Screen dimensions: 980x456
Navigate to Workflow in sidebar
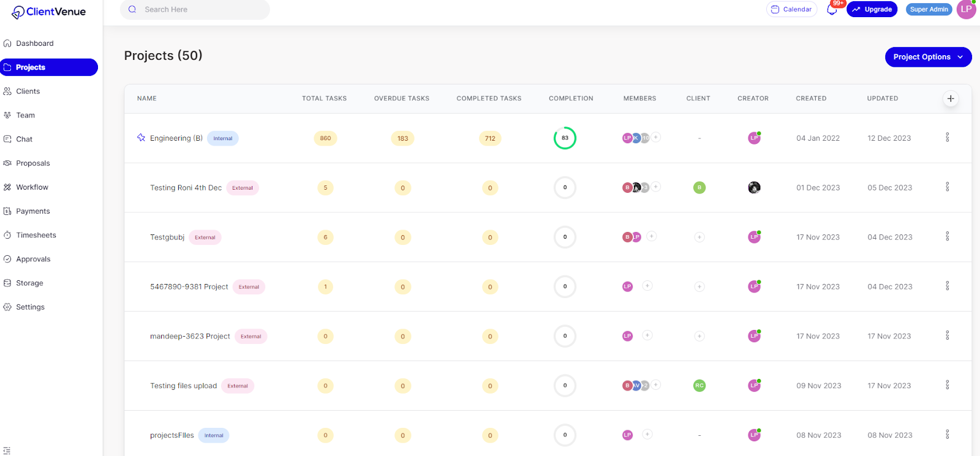click(32, 187)
